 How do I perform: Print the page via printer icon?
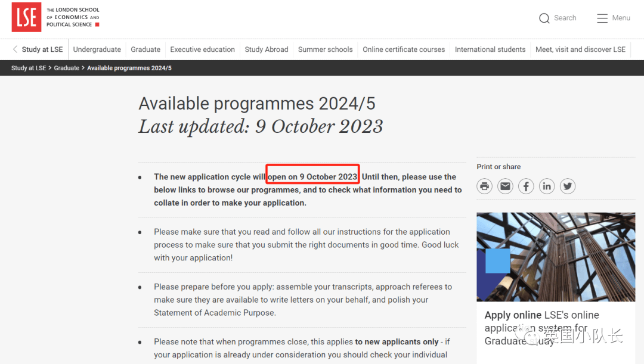click(x=485, y=186)
